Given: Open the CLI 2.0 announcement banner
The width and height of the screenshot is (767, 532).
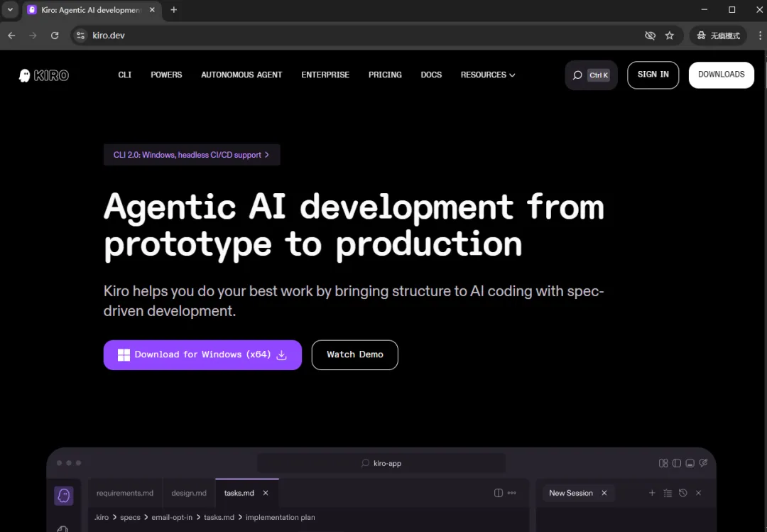Looking at the screenshot, I should pyautogui.click(x=192, y=155).
